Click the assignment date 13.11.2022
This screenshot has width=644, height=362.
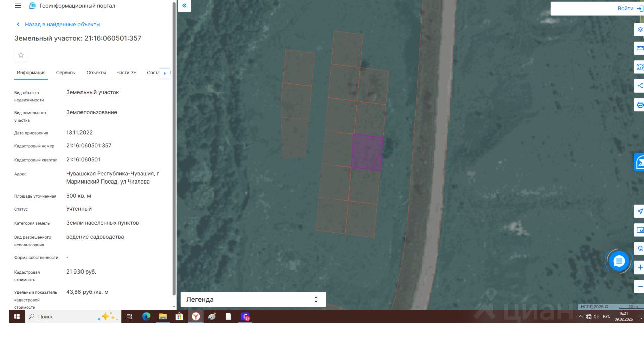tap(79, 133)
